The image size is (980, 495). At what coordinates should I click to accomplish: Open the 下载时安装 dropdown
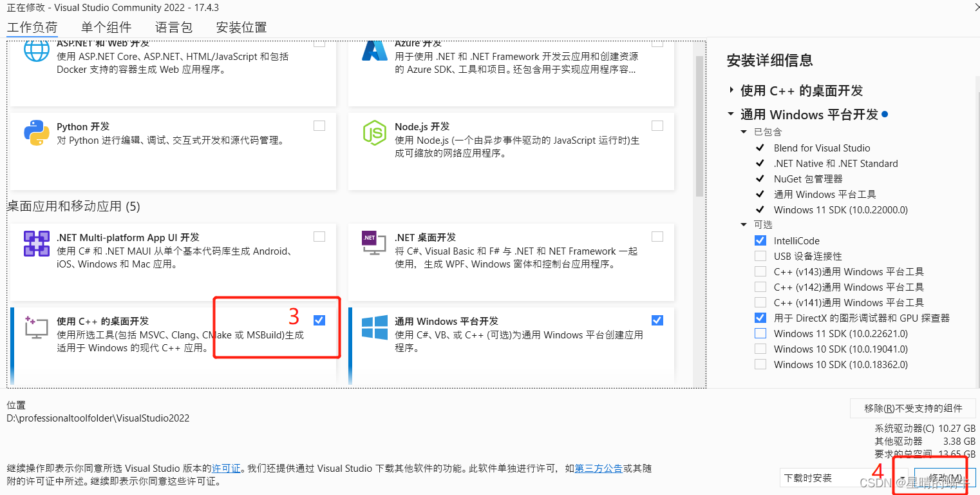pyautogui.click(x=843, y=478)
